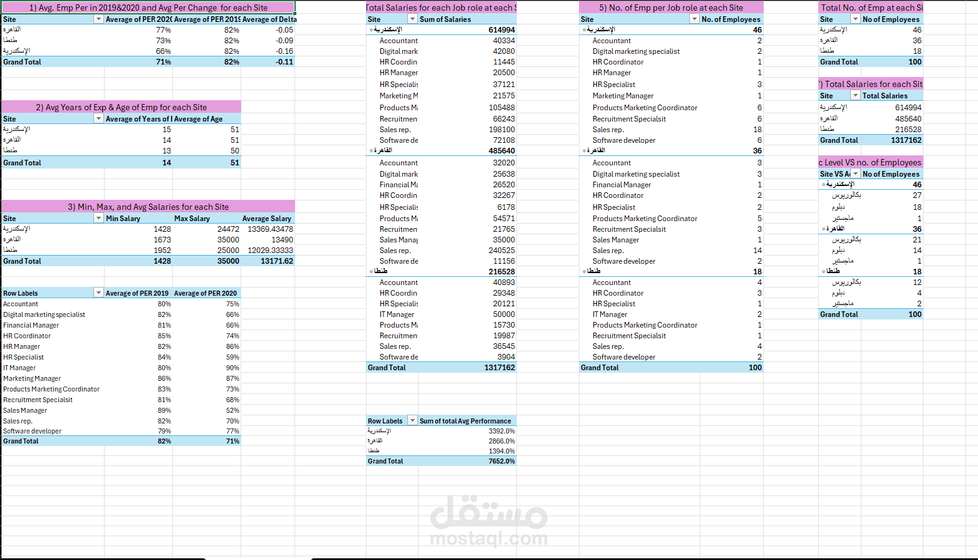Open Site filter in Avg Emp Per 2019&2020 table
The image size is (978, 560).
coord(98,19)
